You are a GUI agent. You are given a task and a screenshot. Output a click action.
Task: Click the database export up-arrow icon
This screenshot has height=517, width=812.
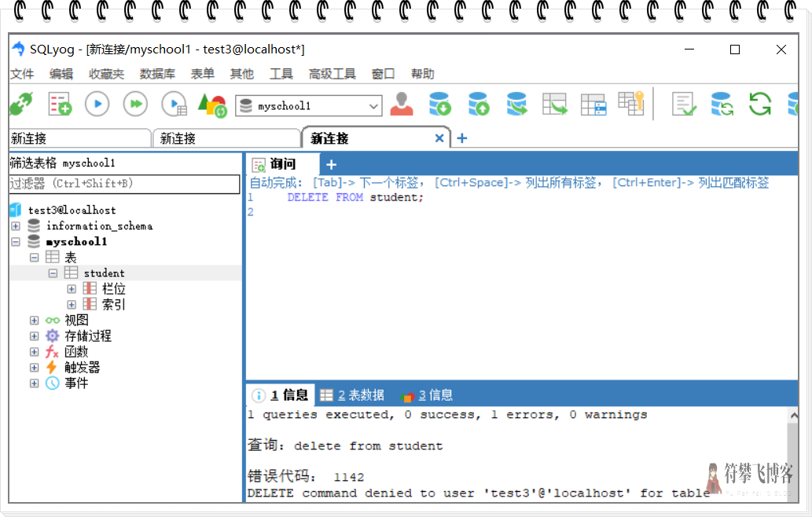479,104
